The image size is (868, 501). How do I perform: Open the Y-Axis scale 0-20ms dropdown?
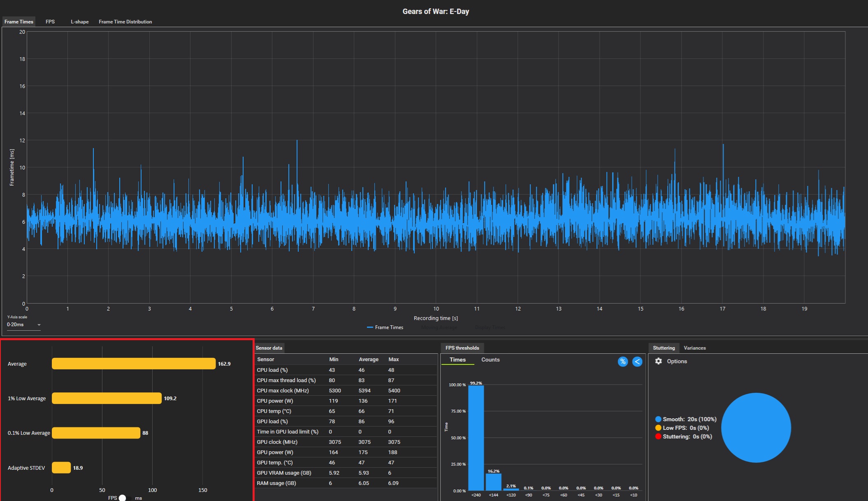pos(24,325)
